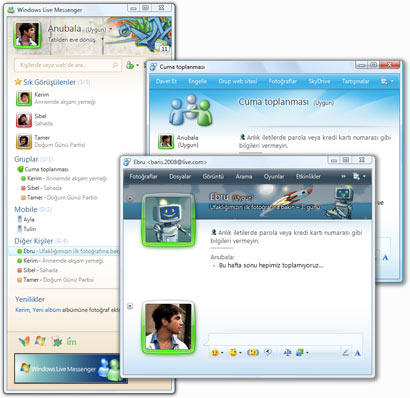The image size is (410, 398).
Task: Select Tamer under Cuma toplanması group
Action: [x=59, y=198]
